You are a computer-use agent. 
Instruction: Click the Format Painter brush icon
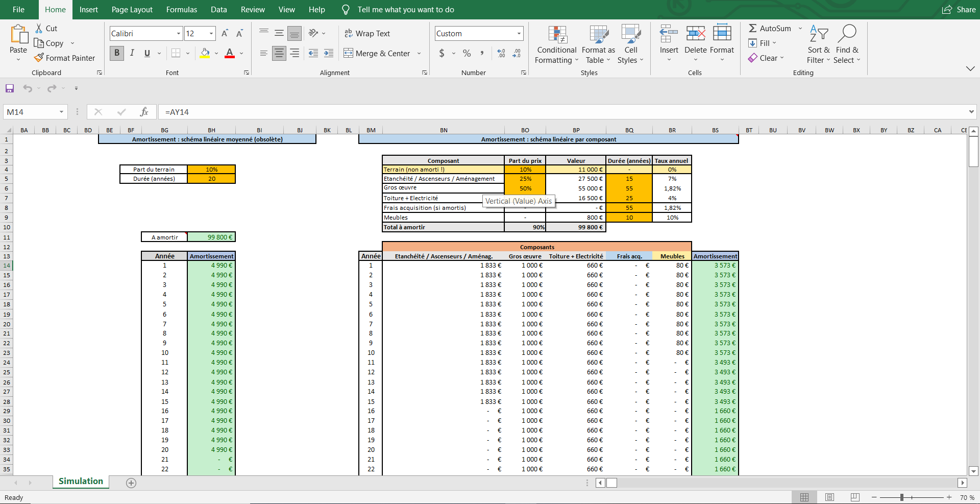pyautogui.click(x=39, y=58)
